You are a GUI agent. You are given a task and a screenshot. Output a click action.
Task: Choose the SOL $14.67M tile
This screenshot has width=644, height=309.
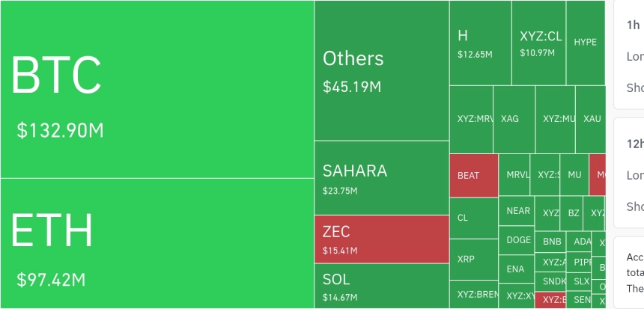[382, 286]
